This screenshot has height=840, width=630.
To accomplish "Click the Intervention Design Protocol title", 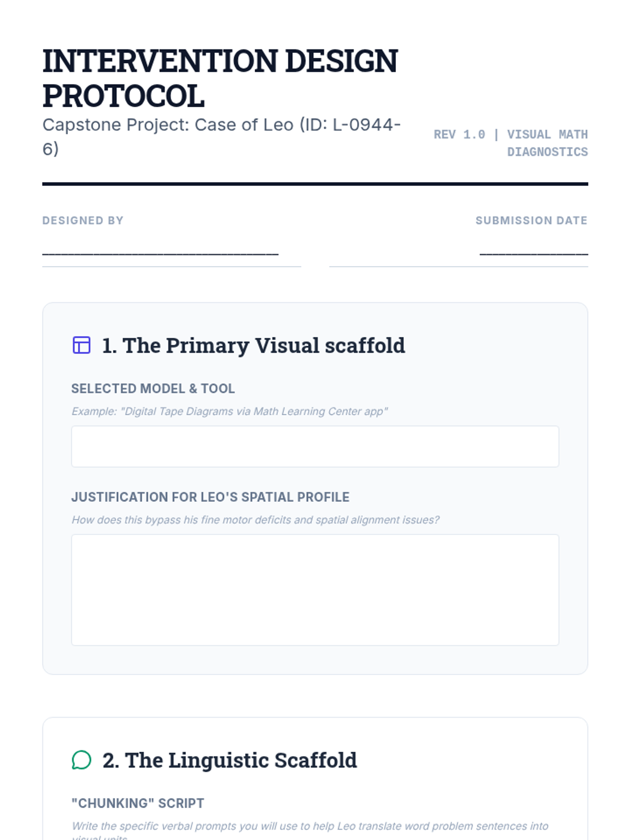I will tap(220, 78).
